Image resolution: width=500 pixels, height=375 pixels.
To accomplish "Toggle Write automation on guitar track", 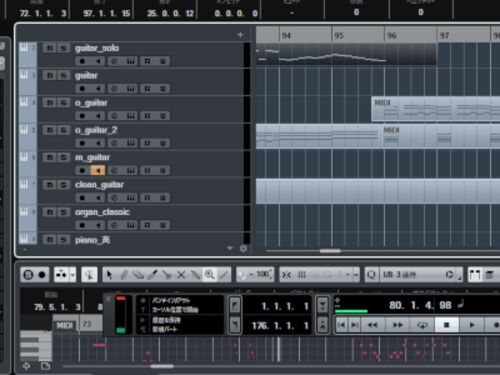I will tap(163, 89).
